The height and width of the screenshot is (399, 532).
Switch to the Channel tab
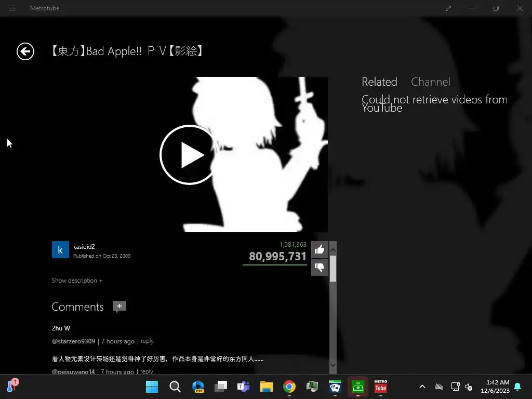coord(431,82)
